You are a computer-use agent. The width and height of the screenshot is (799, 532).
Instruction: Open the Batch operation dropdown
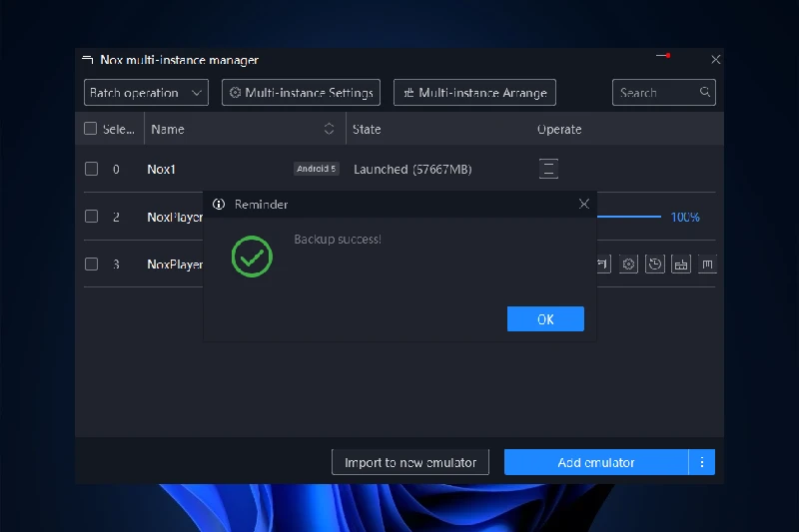click(x=146, y=93)
